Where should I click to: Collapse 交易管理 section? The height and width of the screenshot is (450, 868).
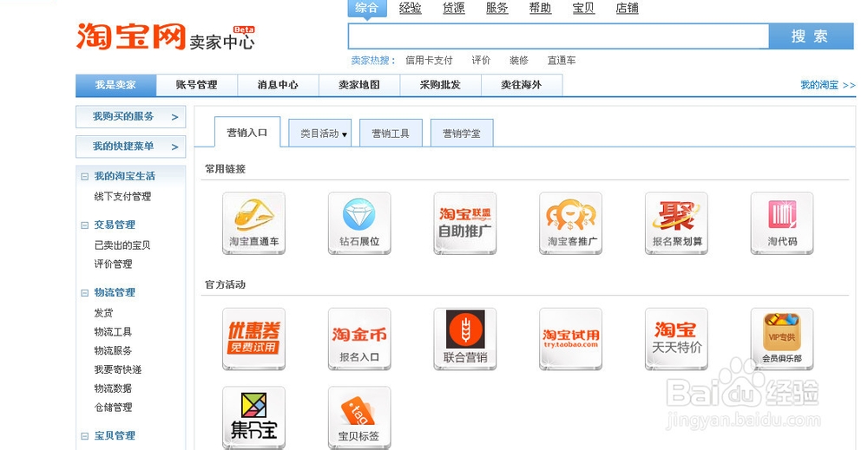85,225
